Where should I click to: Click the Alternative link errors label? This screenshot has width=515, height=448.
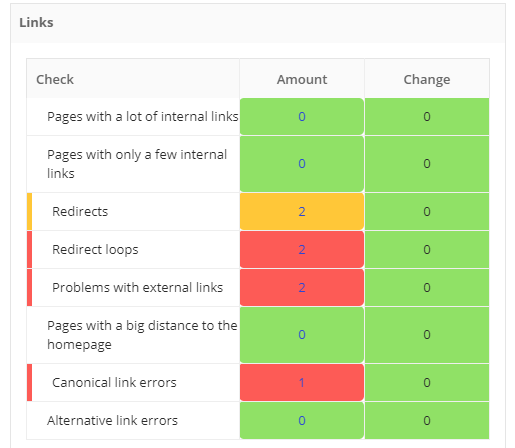point(112,421)
